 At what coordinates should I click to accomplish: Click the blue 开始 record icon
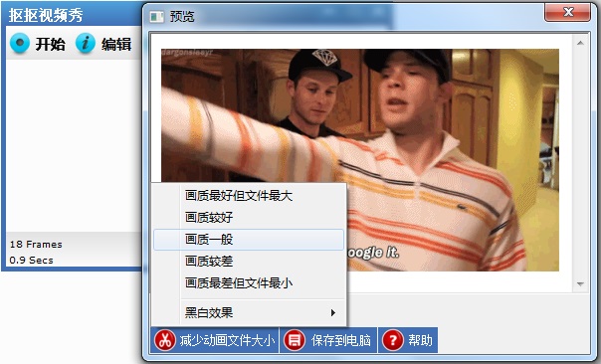[20, 43]
